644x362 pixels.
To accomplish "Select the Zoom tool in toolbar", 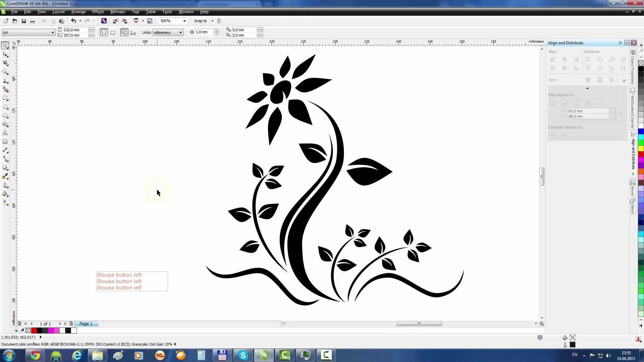I will (x=6, y=72).
